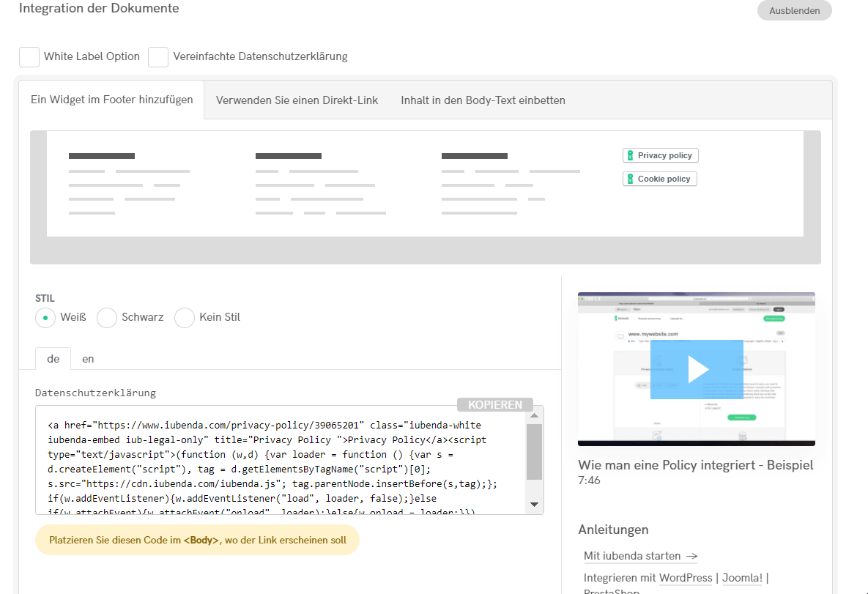Viewport: 868px width, 594px height.
Task: Open 'Inhalt in den Body-Text einbetten' tab
Action: click(483, 100)
